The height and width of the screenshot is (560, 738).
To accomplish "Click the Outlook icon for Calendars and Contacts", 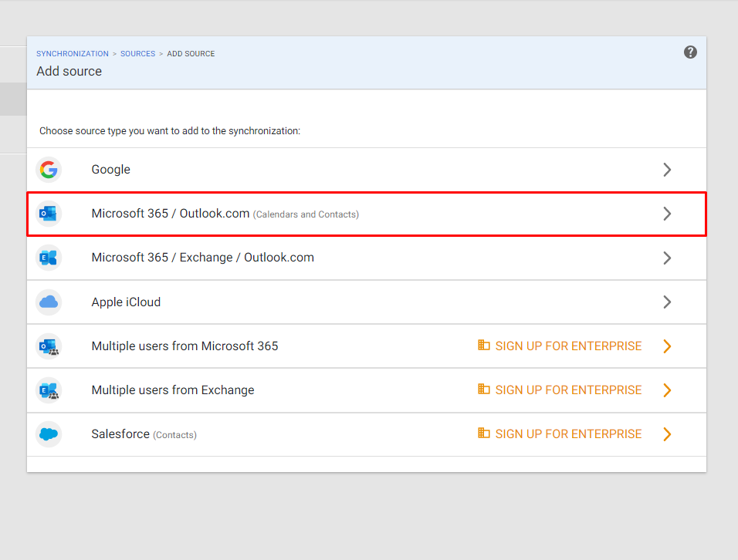I will point(49,214).
